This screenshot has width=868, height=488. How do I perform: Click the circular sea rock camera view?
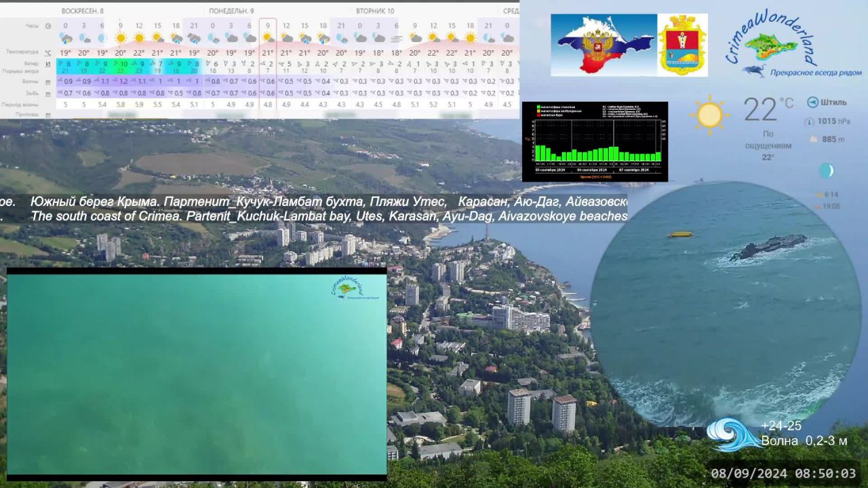tap(726, 304)
